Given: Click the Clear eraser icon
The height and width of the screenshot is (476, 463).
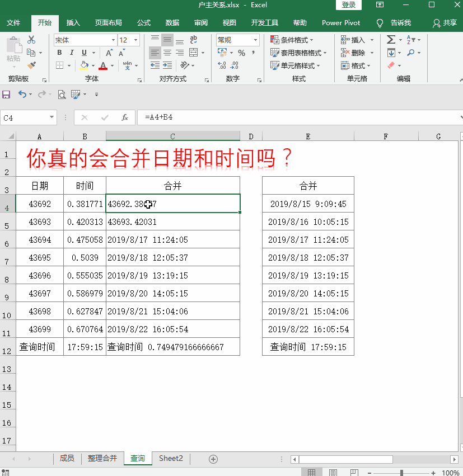Looking at the screenshot, I should click(391, 65).
